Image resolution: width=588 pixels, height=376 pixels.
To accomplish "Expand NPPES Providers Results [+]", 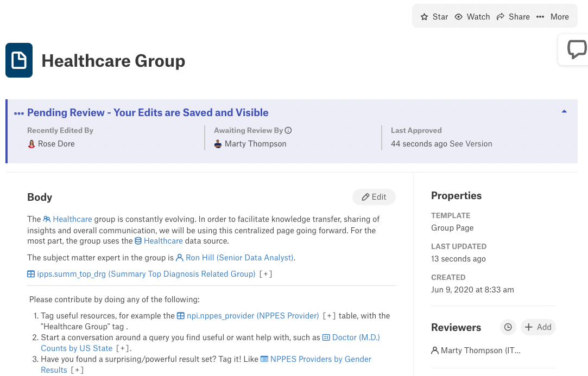I will (x=77, y=371).
